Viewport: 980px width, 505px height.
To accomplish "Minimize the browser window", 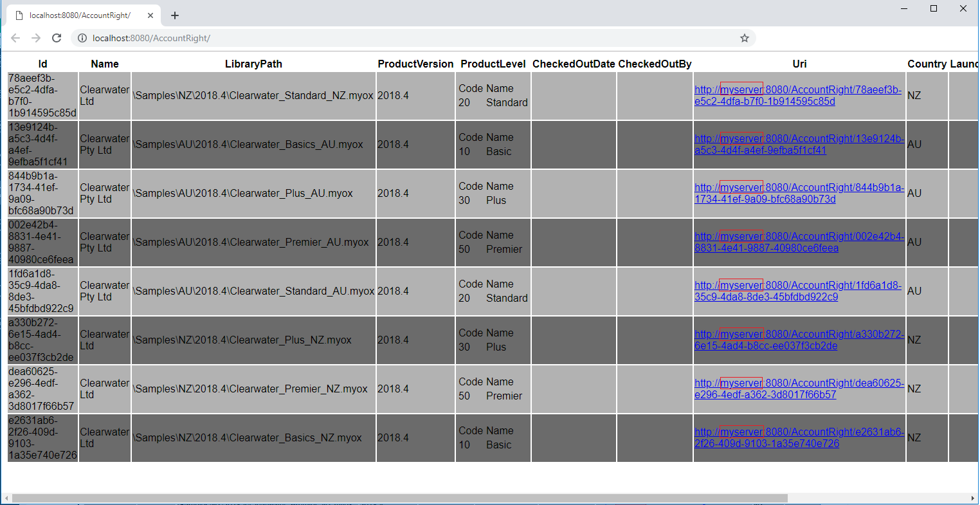I will (x=904, y=8).
